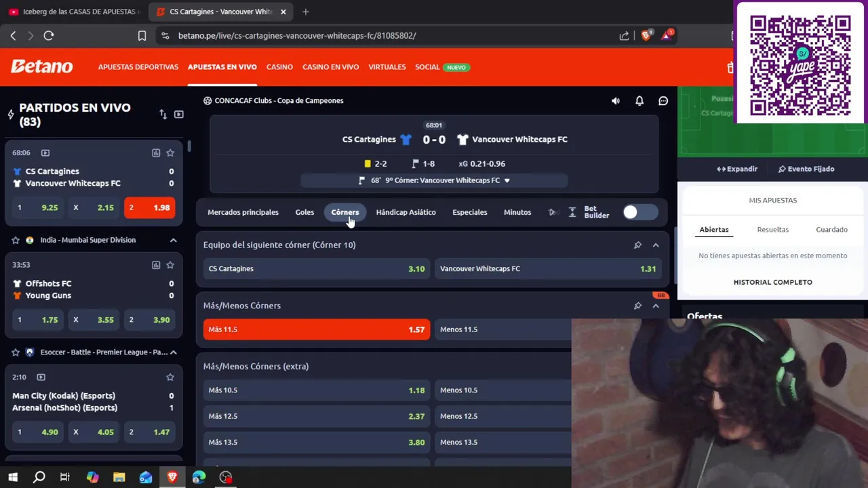
Task: Collapse India Mumbai Super Division group
Action: pos(173,240)
